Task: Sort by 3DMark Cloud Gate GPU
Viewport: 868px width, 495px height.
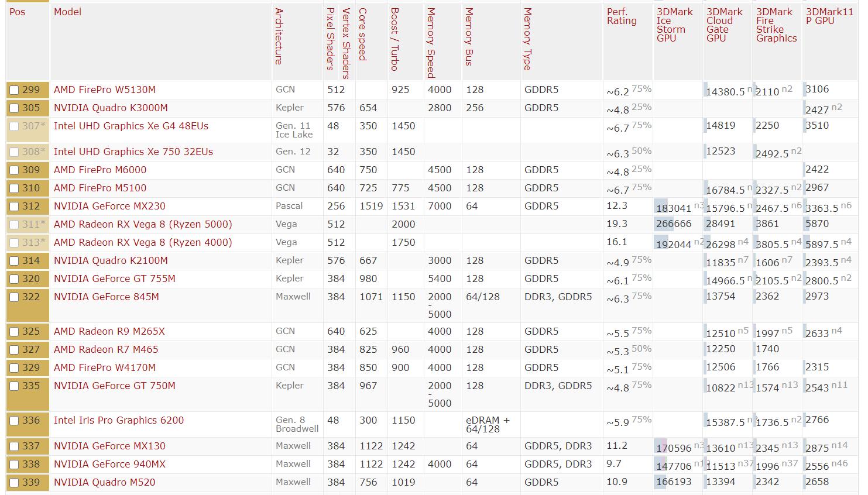Action: tap(725, 25)
